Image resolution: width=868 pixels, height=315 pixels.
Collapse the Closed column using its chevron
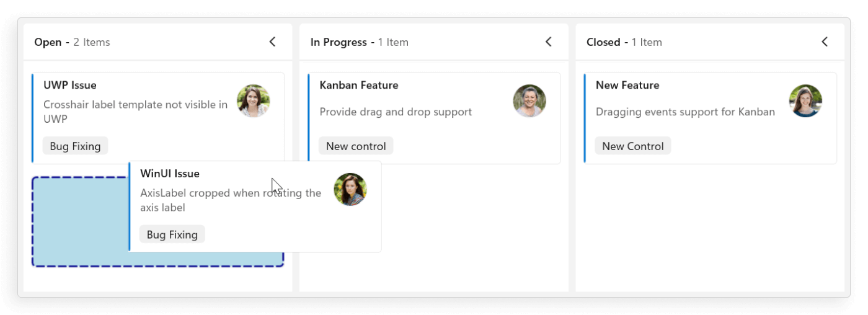(825, 42)
